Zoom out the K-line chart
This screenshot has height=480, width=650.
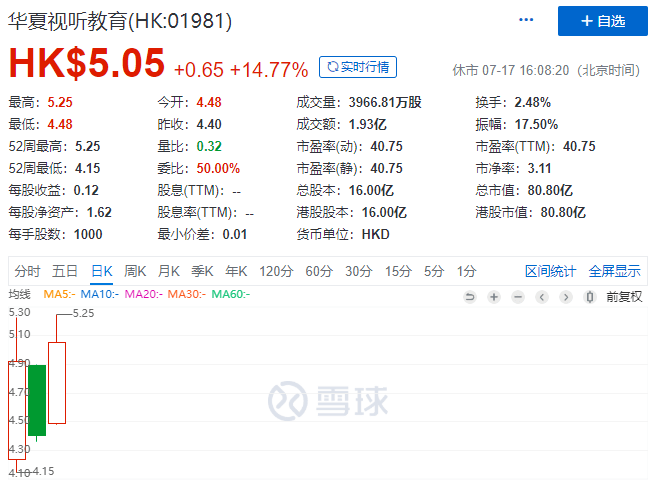[517, 297]
